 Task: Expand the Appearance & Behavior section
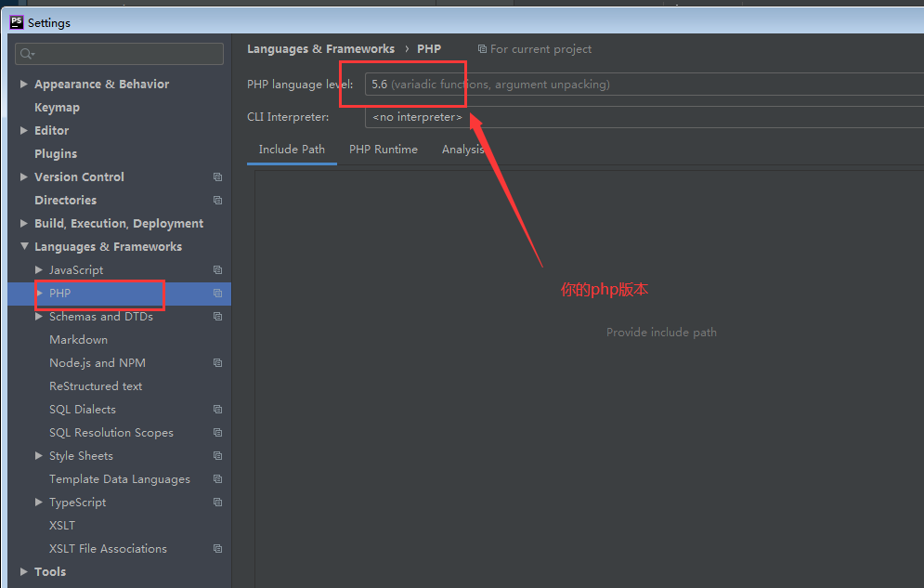24,84
